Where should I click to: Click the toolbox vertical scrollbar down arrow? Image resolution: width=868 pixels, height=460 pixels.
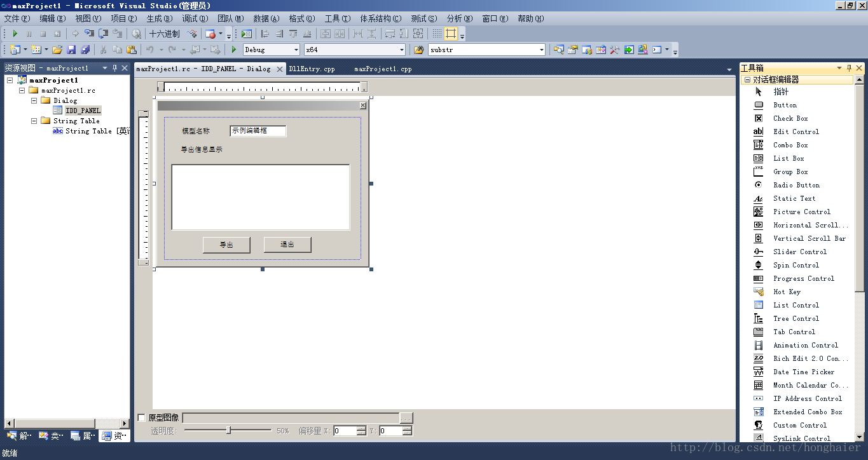tap(860, 437)
